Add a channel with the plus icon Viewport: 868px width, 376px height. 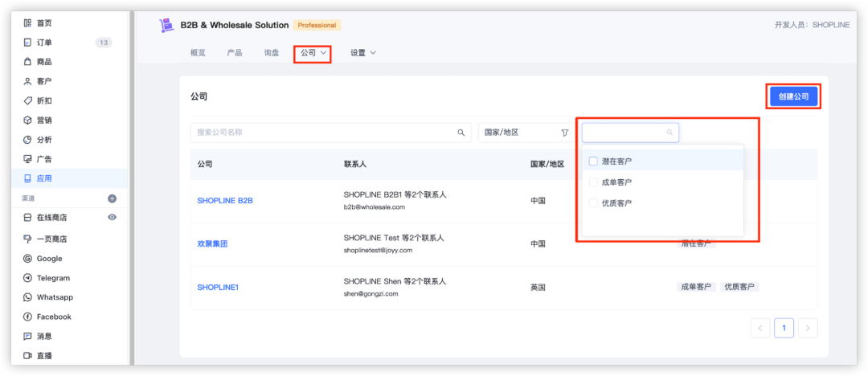coord(112,198)
